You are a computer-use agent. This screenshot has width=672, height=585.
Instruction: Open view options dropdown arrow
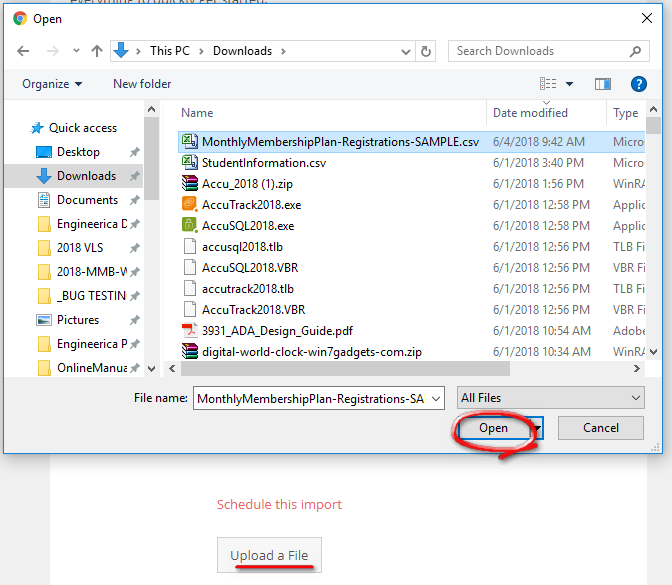click(x=570, y=84)
